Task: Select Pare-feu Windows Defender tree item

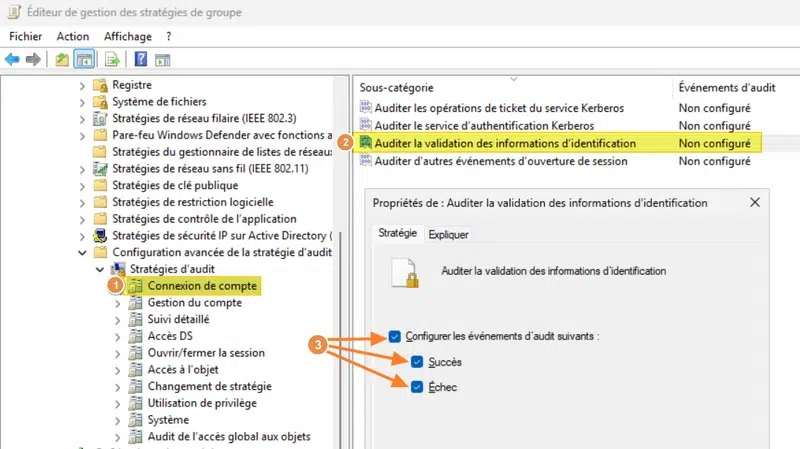Action: 222,135
